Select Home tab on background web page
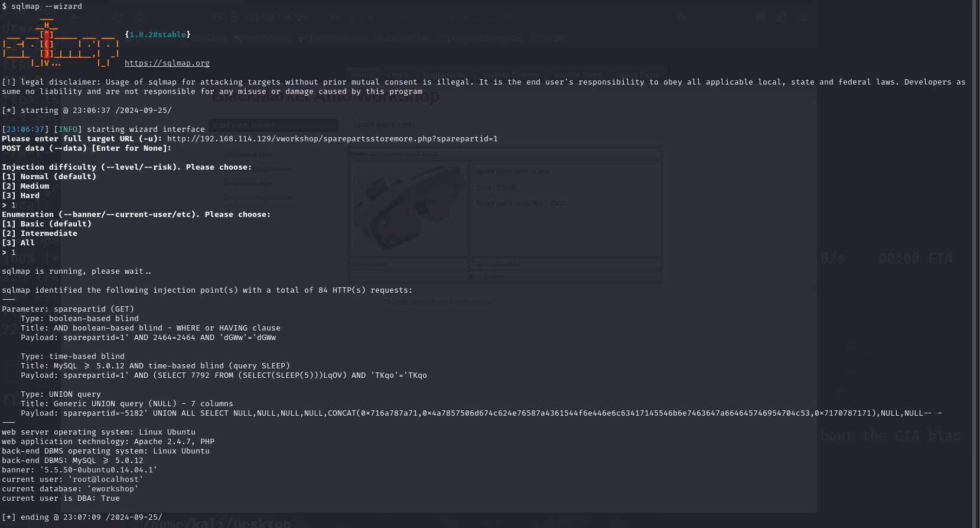Screen dimensions: 980x528 pos(362,74)
